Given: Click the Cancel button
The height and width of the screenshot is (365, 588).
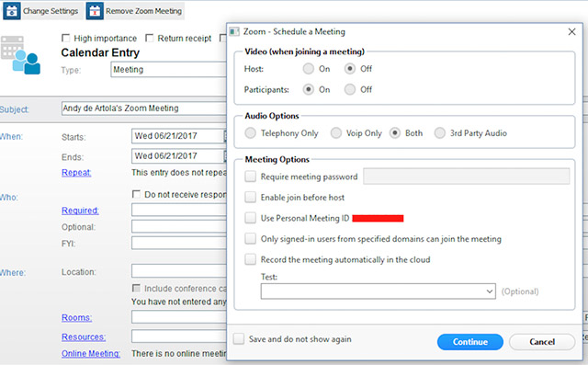Looking at the screenshot, I should tap(542, 342).
